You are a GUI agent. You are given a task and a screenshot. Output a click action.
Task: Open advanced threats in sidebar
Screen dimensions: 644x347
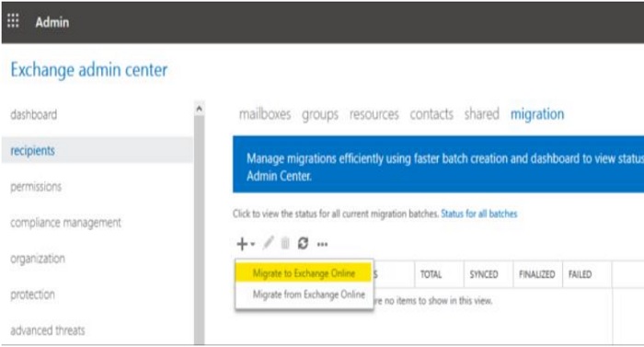click(x=48, y=330)
